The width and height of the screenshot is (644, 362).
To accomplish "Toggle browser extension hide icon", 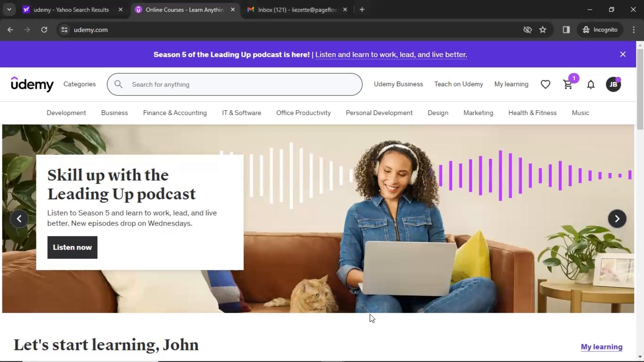I will click(x=527, y=29).
